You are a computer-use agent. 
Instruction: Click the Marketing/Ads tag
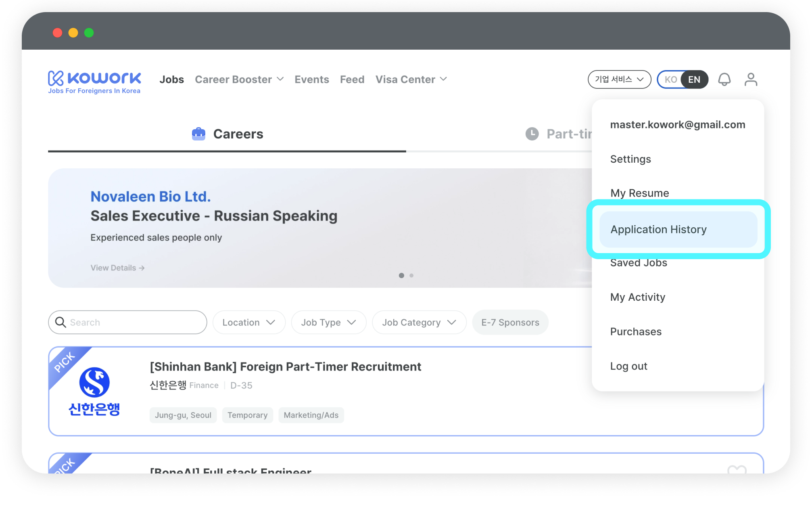[311, 415]
